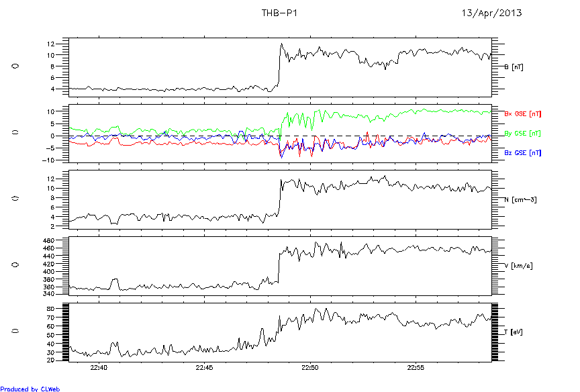Click the () marker left of the velocity panel
This screenshot has width=580, height=392.
tap(15, 264)
